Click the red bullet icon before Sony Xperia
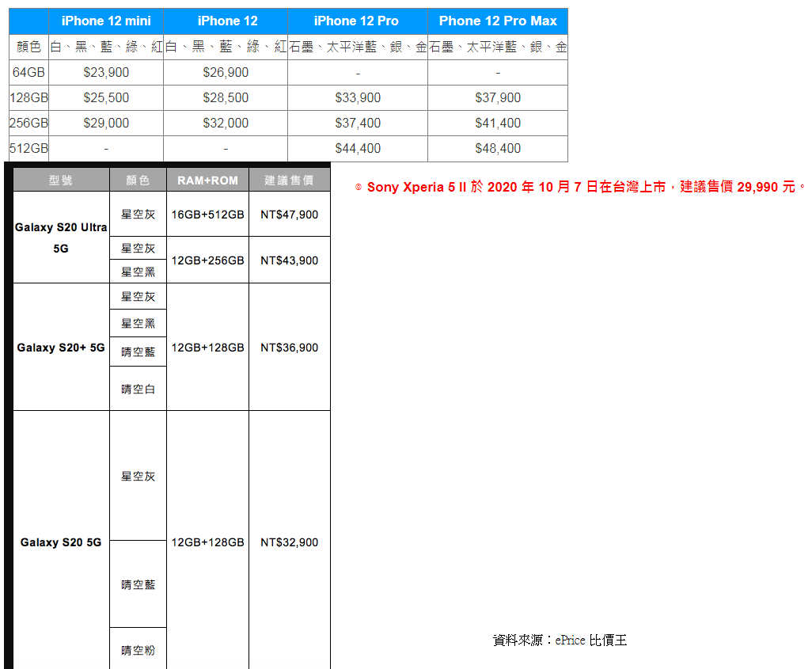Image resolution: width=812 pixels, height=669 pixels. tap(359, 188)
